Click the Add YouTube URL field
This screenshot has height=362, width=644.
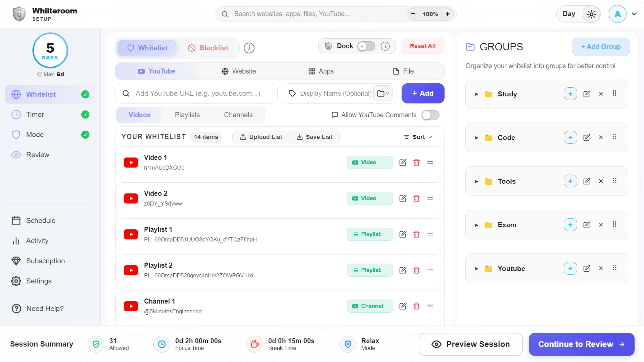coord(196,93)
